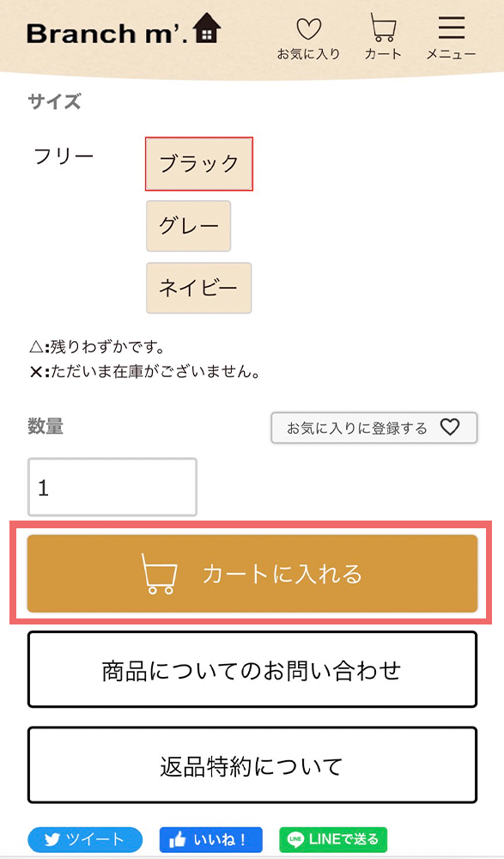Open the hamburger メニュー icon
Image resolution: width=504 pixels, height=859 pixels.
pyautogui.click(x=450, y=27)
